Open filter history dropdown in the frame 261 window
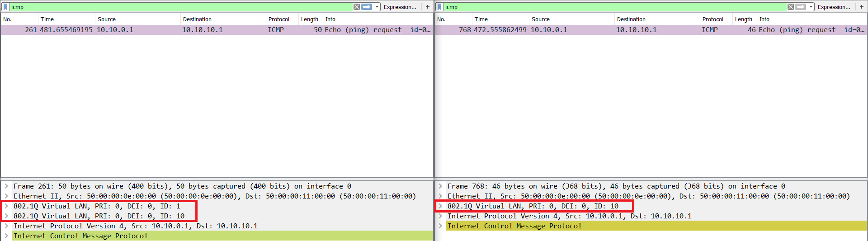868x241 pixels. [x=377, y=7]
